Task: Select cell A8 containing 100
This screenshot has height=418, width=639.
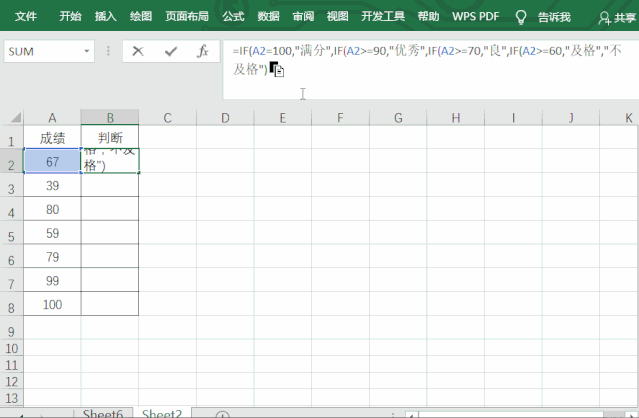Action: 52,304
